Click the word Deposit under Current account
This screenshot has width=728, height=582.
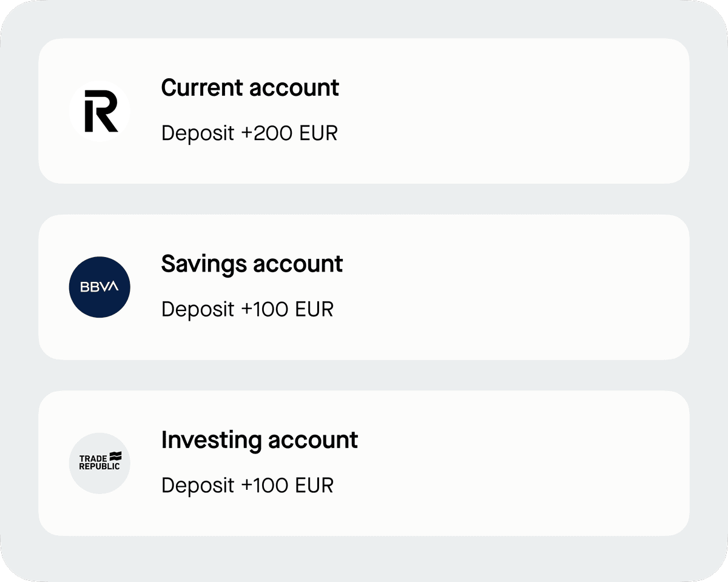pyautogui.click(x=198, y=133)
